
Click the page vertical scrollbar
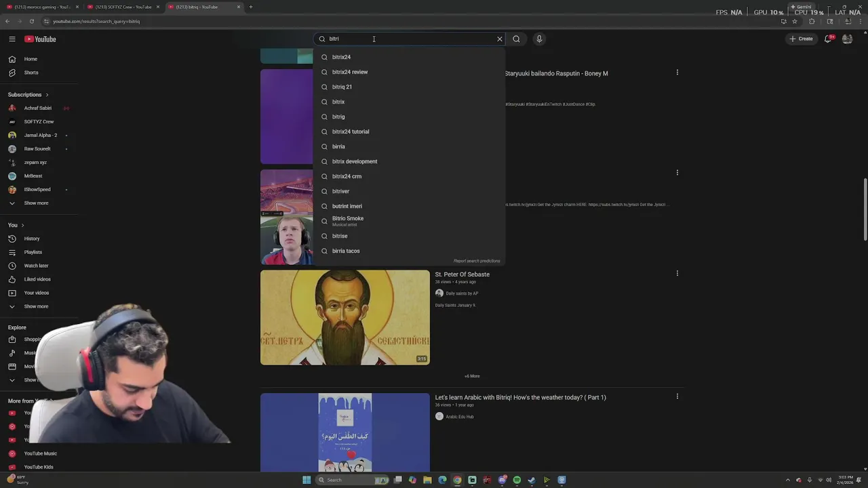tap(865, 209)
